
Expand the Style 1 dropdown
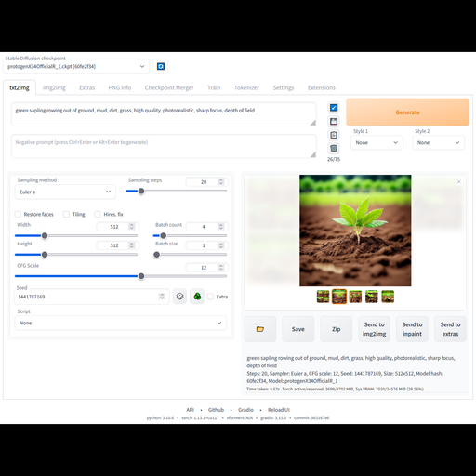[x=377, y=142]
